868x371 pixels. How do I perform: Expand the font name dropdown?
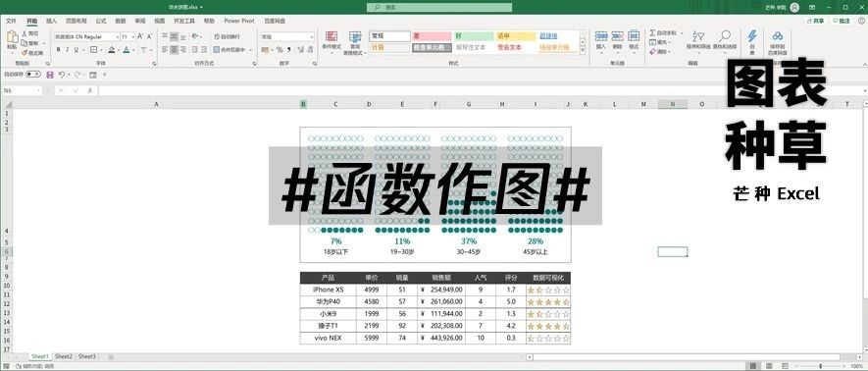tap(118, 36)
